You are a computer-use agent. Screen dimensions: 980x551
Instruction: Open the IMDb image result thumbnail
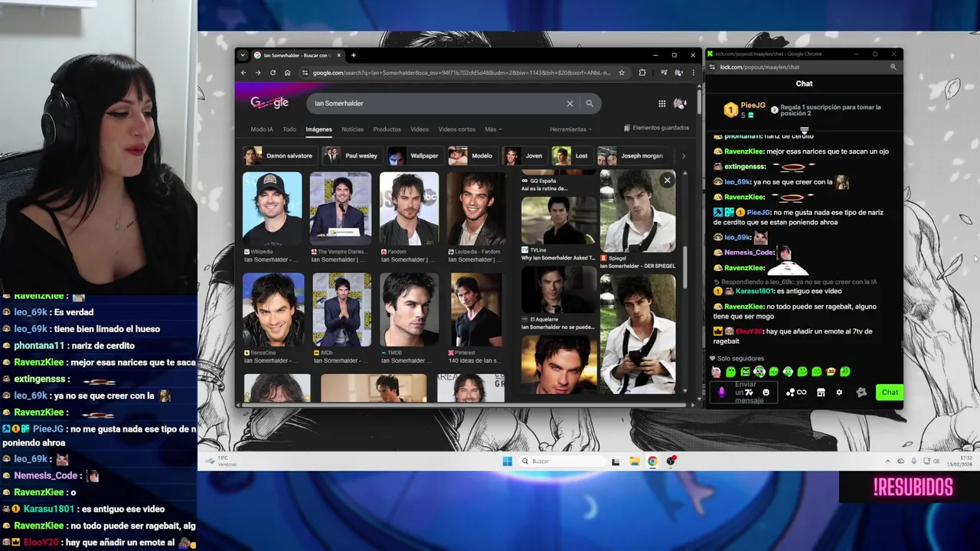pos(341,310)
